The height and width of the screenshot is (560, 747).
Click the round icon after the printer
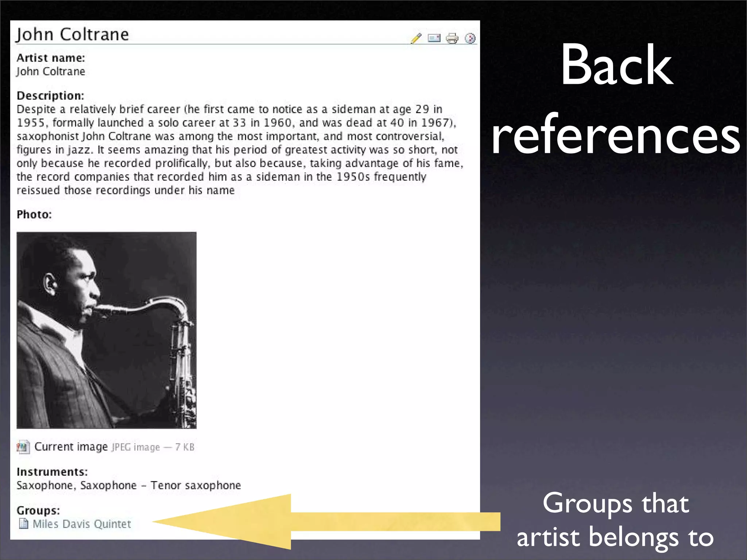tap(470, 38)
